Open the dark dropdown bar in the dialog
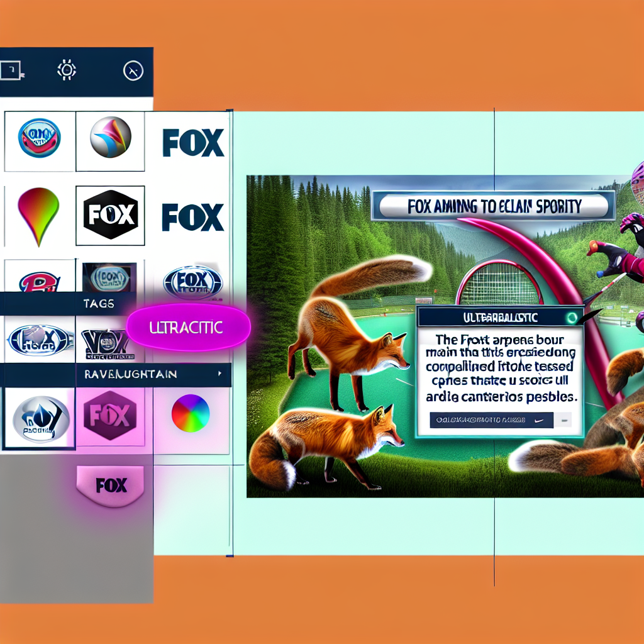644x644 pixels. [x=491, y=420]
